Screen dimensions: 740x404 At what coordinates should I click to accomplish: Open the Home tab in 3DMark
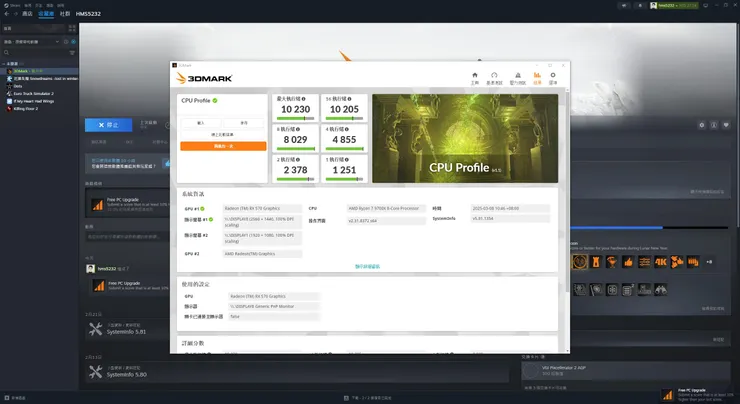(475, 78)
